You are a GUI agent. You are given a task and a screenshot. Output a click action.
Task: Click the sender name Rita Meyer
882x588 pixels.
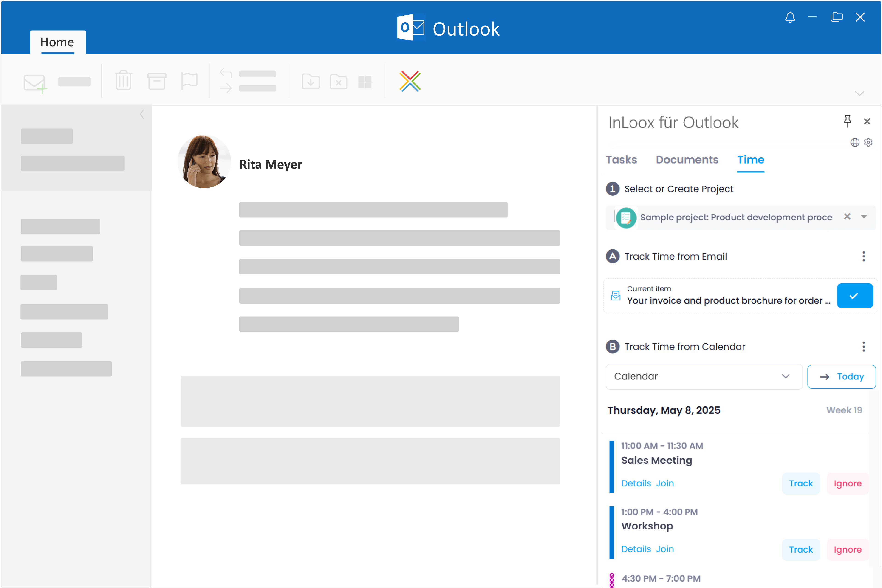tap(270, 165)
